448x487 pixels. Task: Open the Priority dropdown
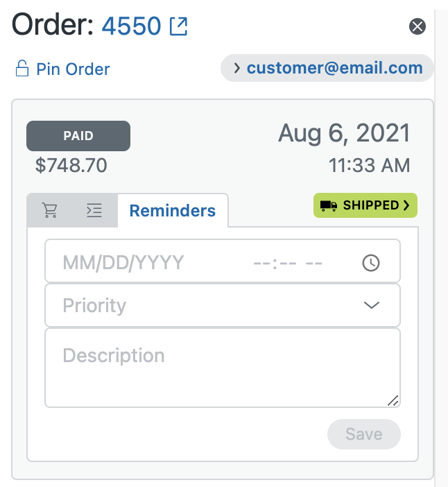click(223, 305)
